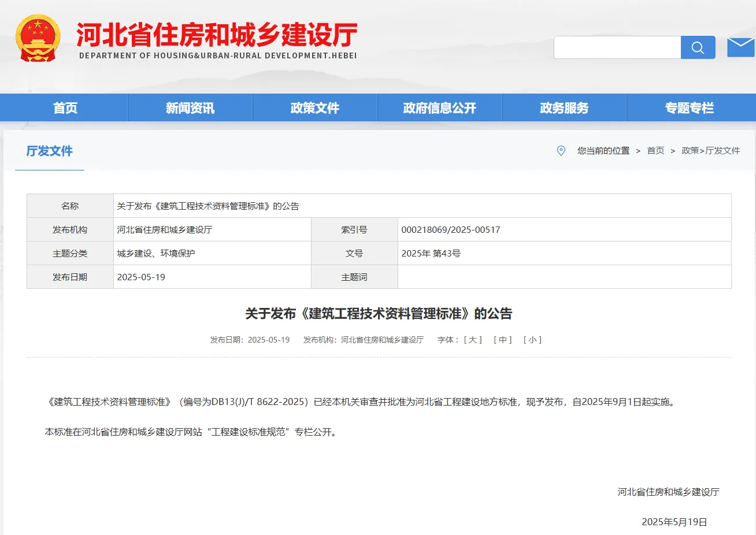
Task: Set article font size to 小
Action: point(532,340)
